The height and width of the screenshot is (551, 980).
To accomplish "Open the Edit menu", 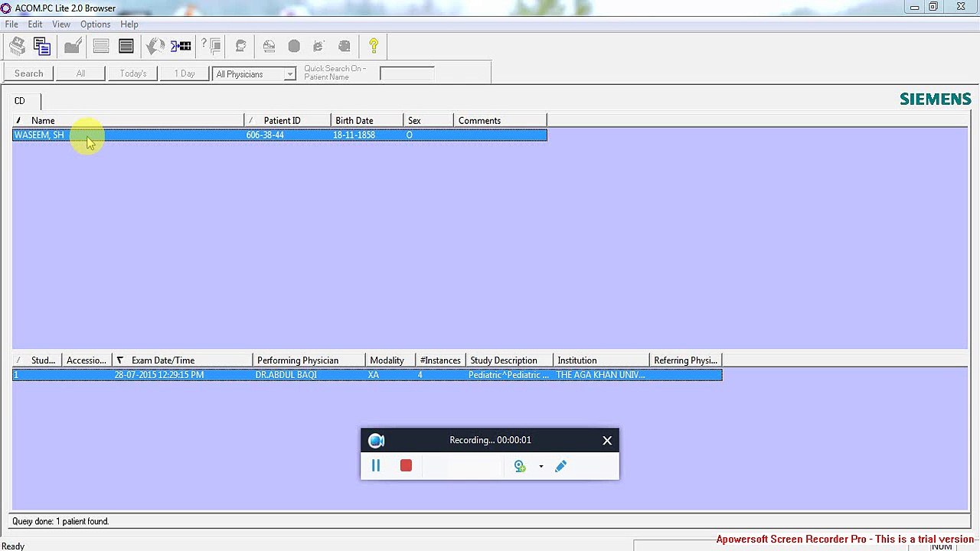I will 35,24.
